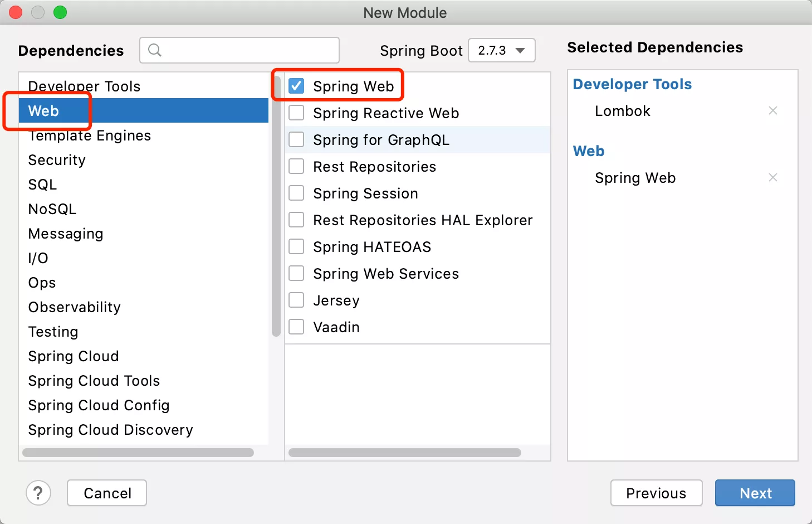The width and height of the screenshot is (812, 524).
Task: Select the SQL category
Action: tap(144, 185)
